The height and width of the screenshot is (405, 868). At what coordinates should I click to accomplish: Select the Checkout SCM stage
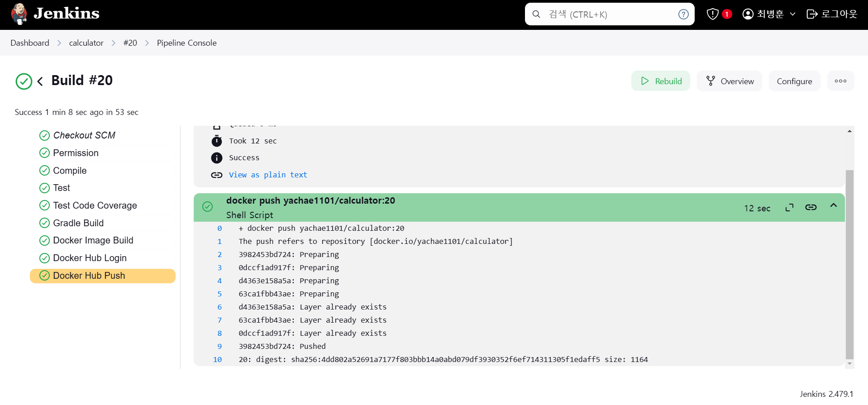coord(84,135)
